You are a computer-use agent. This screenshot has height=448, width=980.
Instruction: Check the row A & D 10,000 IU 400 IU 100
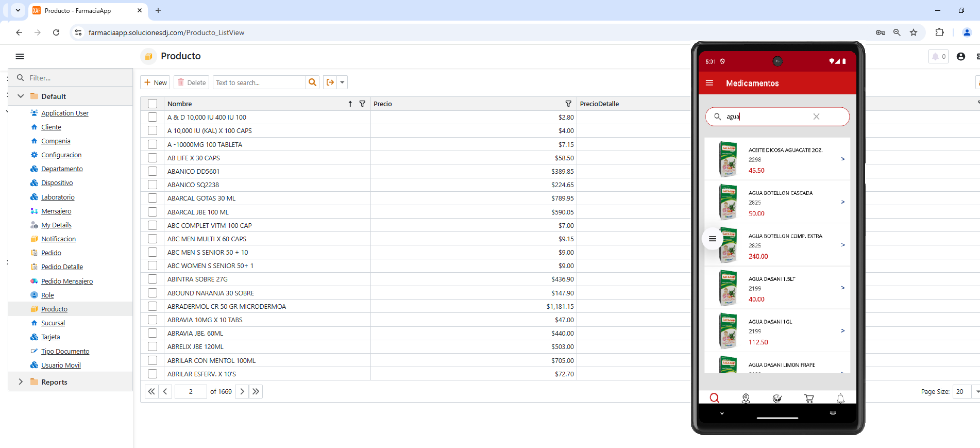(153, 117)
